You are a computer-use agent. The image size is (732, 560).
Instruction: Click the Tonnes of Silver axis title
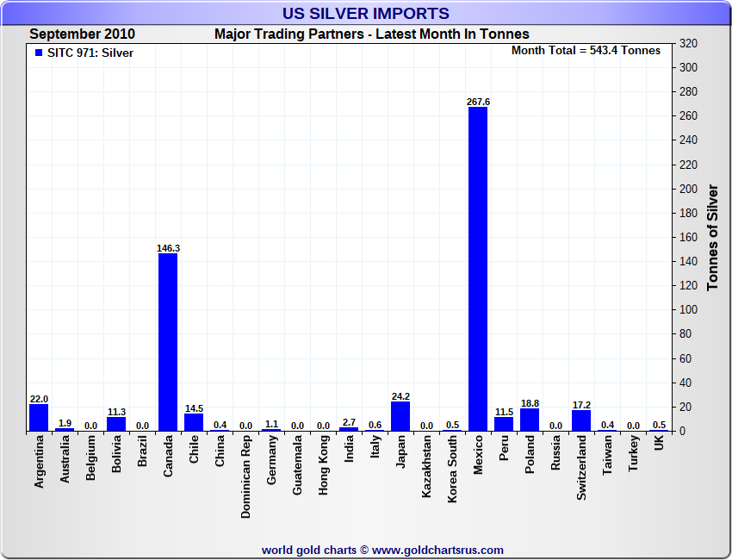point(712,237)
